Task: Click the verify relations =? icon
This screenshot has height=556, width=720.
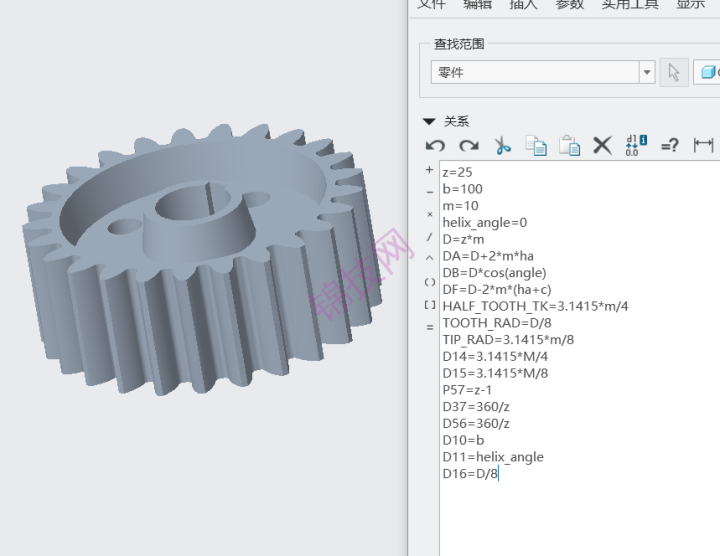Action: point(670,146)
